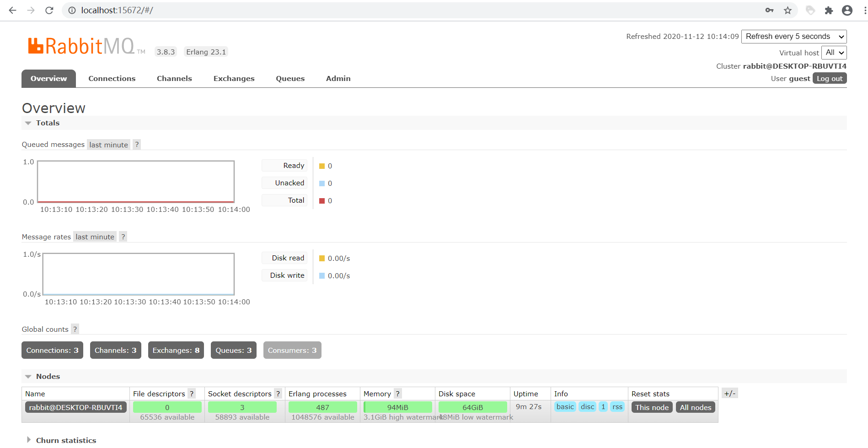Click the 'basic' info tag
Viewport: 868px width, 448px height.
[x=565, y=407]
